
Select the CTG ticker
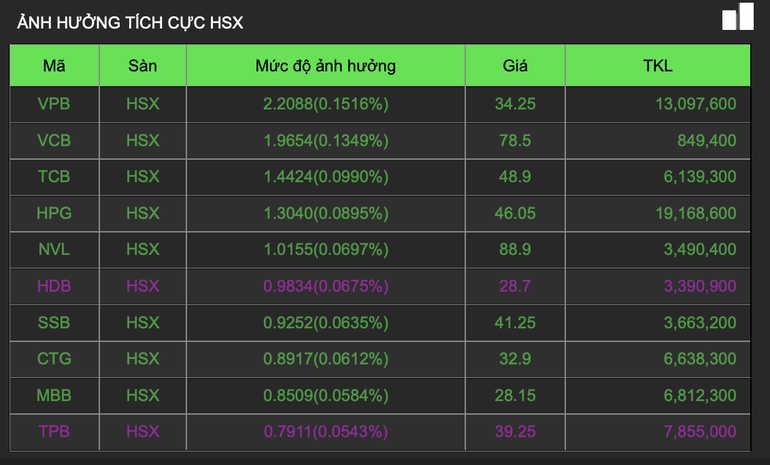tap(54, 359)
